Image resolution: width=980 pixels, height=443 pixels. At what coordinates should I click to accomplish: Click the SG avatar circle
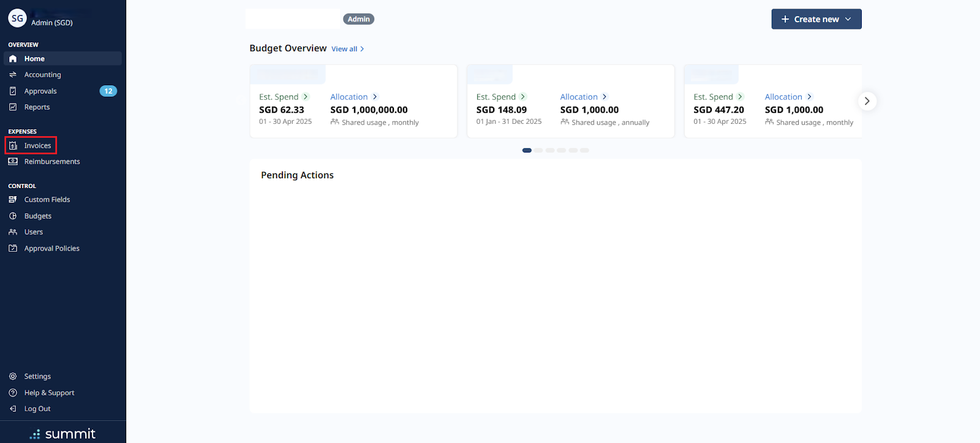[x=17, y=18]
